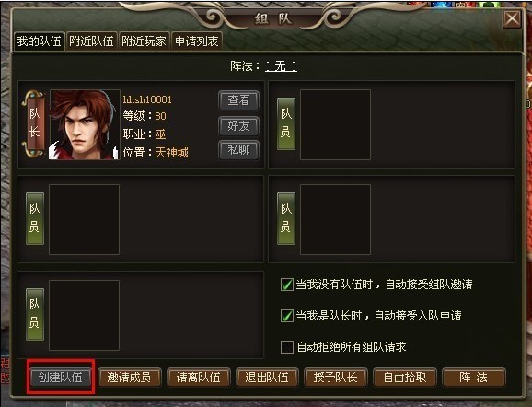The image size is (532, 407).
Task: Click the 队长 leader badge icon
Action: click(33, 124)
